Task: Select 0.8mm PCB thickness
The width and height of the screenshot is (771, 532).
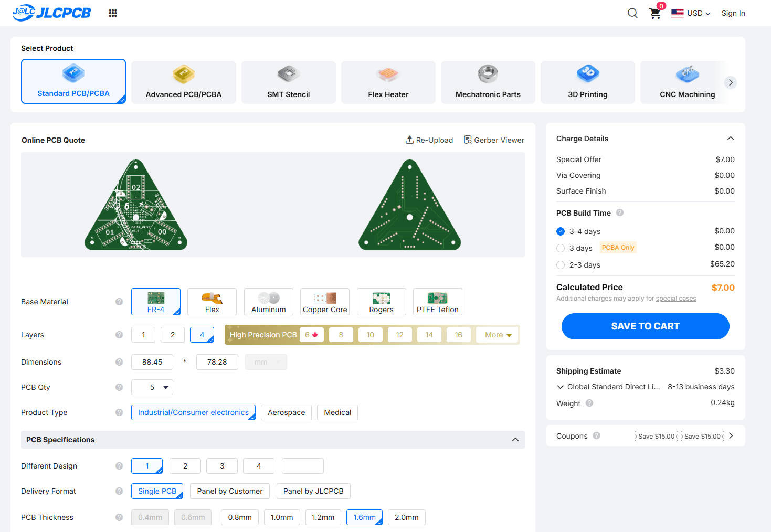Action: (x=240, y=517)
